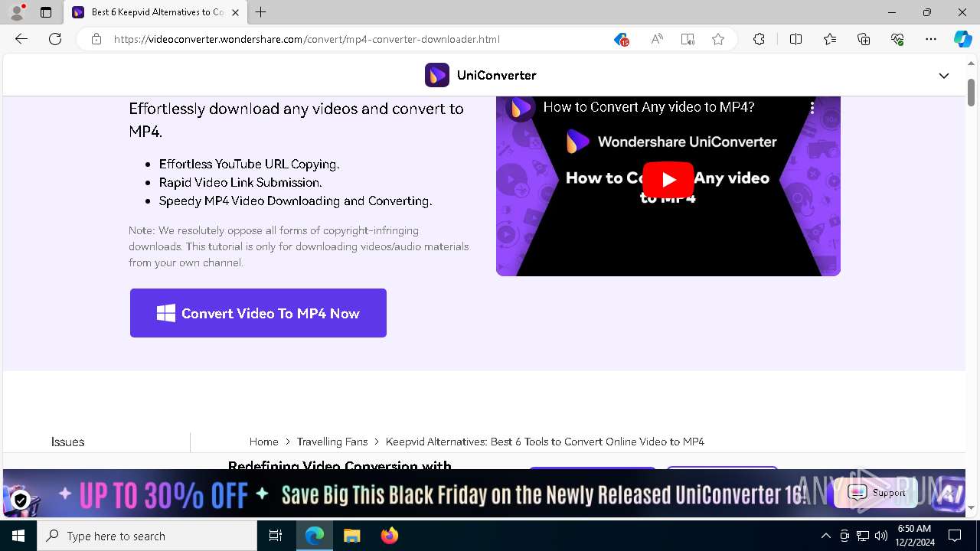Open Tab actions menu icon
This screenshot has width=980, height=551.
click(x=46, y=12)
